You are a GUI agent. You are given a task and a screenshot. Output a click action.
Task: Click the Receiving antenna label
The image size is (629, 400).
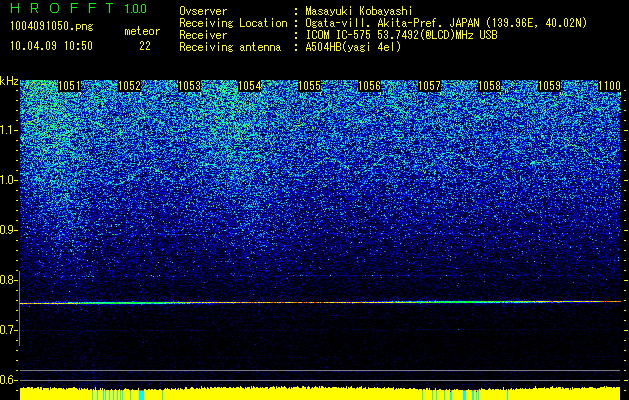pyautogui.click(x=230, y=47)
